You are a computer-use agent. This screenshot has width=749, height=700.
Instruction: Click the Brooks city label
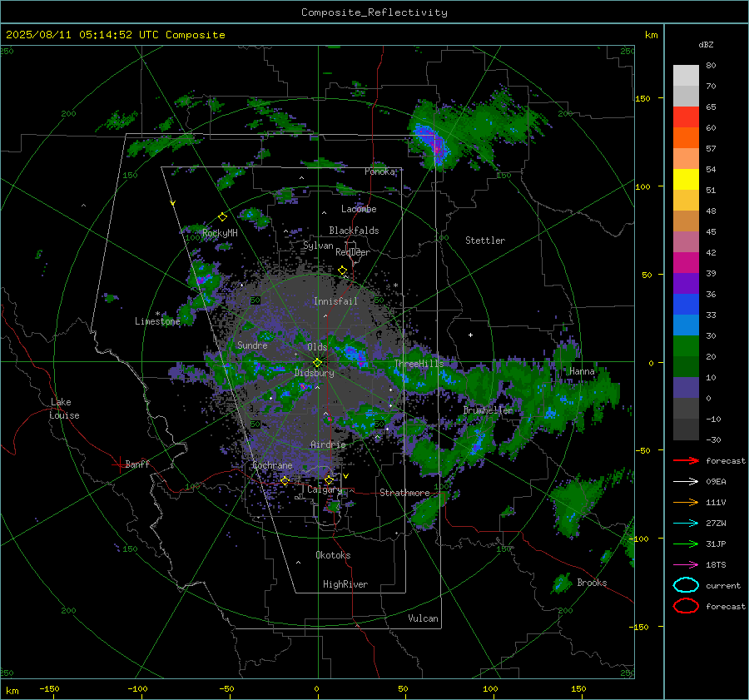tap(592, 583)
